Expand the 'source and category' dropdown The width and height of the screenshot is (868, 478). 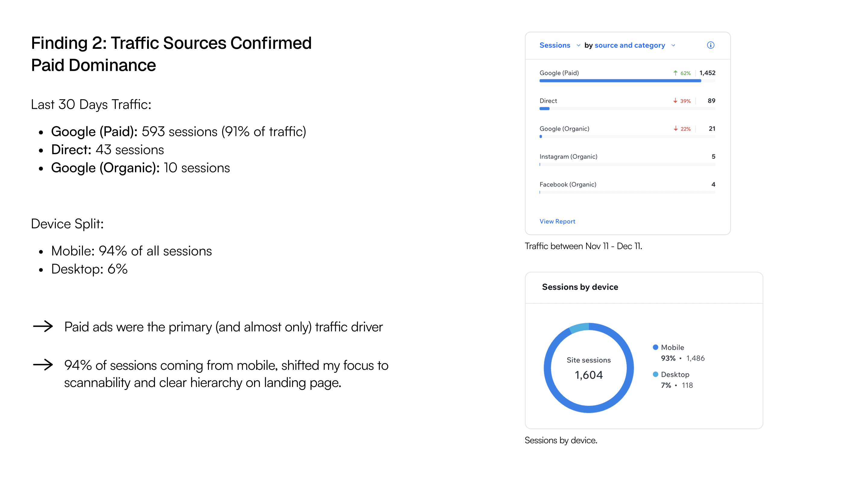click(629, 45)
